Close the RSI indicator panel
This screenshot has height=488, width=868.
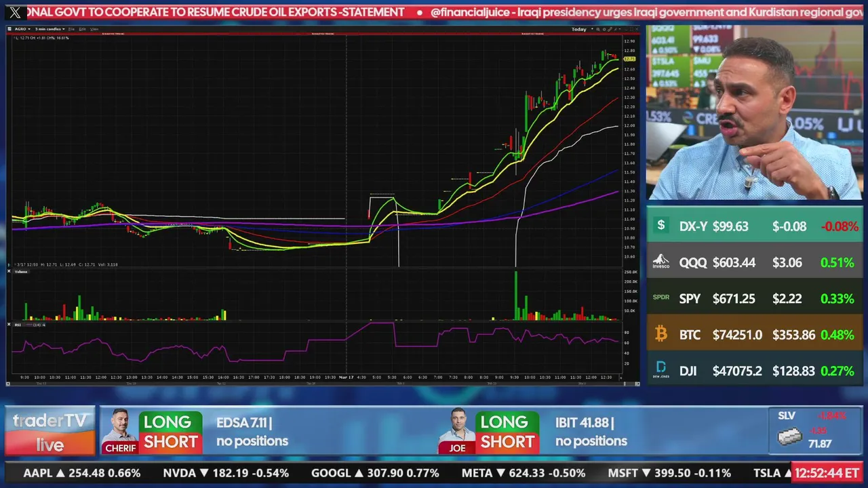coord(9,325)
